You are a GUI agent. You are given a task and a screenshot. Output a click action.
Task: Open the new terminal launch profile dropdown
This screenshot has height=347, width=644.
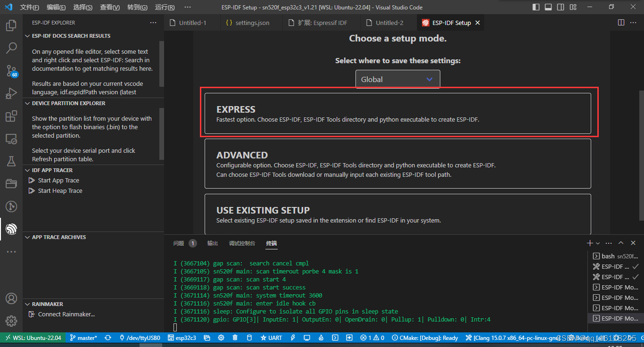click(x=598, y=243)
